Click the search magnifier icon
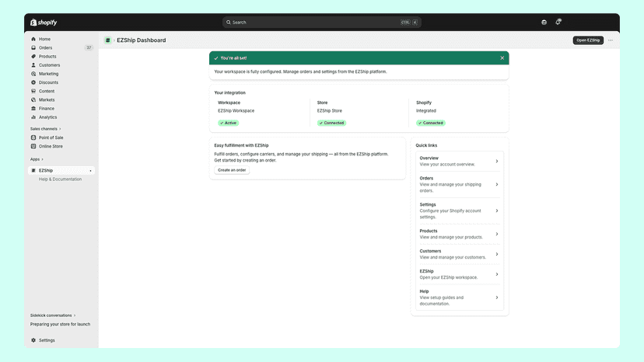The width and height of the screenshot is (644, 362). pos(229,23)
